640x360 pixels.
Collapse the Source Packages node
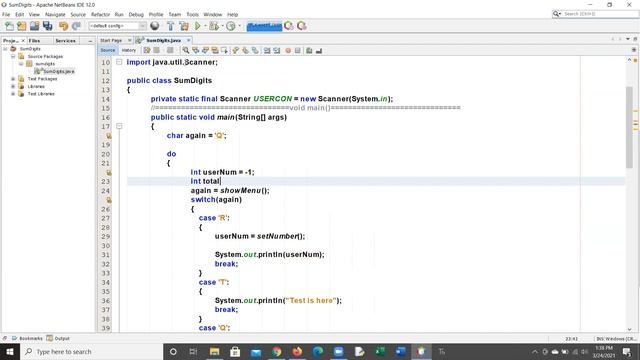coord(13,56)
